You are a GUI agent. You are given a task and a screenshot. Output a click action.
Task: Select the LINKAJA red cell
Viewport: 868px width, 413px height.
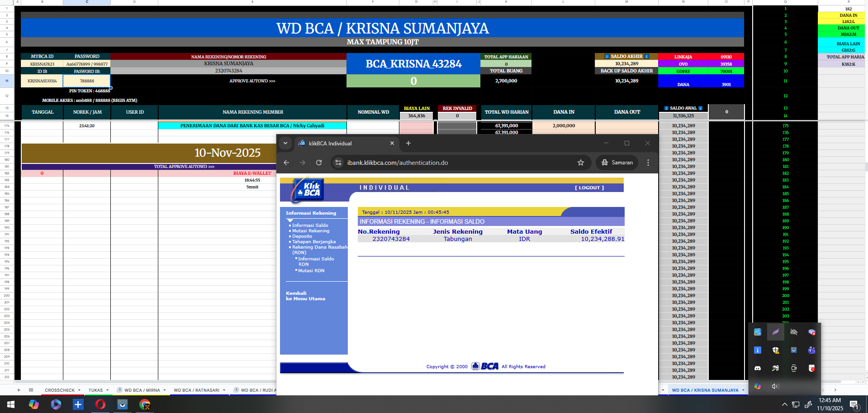(683, 57)
